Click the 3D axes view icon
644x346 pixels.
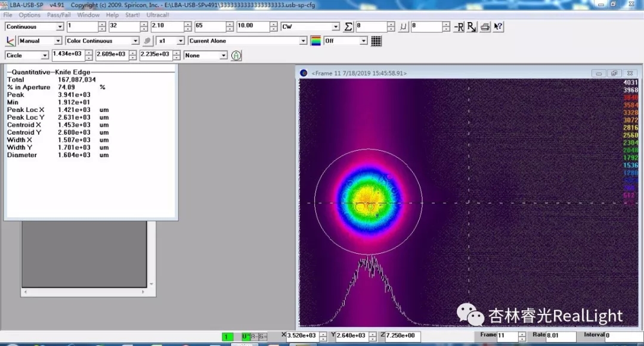[10, 41]
